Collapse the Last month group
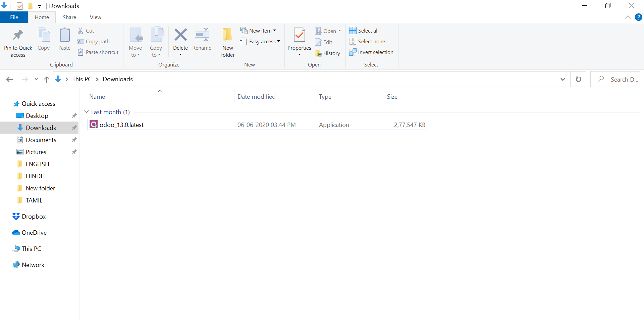 point(87,112)
